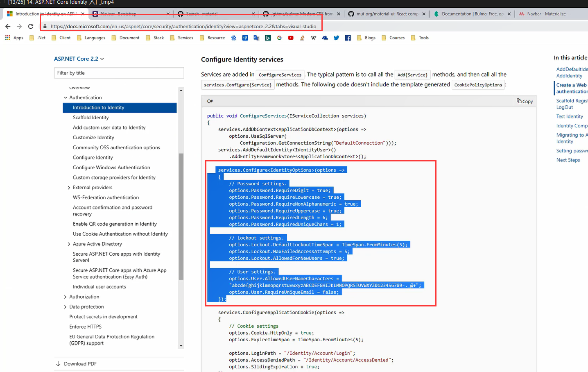
Task: Open the Stack bookmarks folder
Action: click(155, 38)
